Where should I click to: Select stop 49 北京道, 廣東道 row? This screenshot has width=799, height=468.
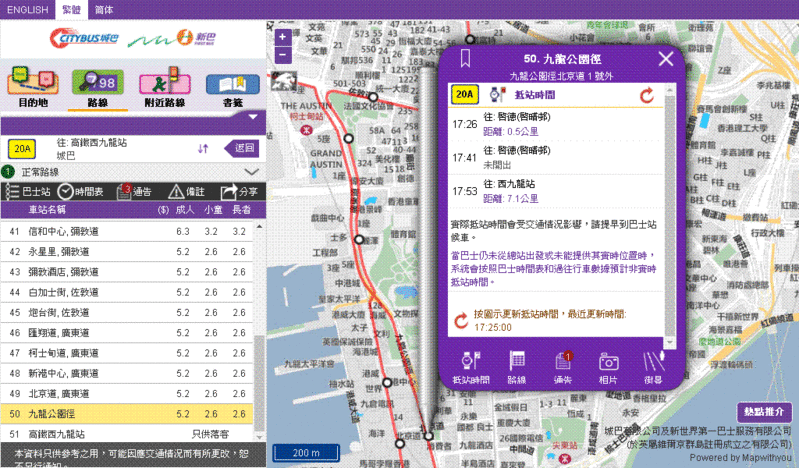coord(130,395)
